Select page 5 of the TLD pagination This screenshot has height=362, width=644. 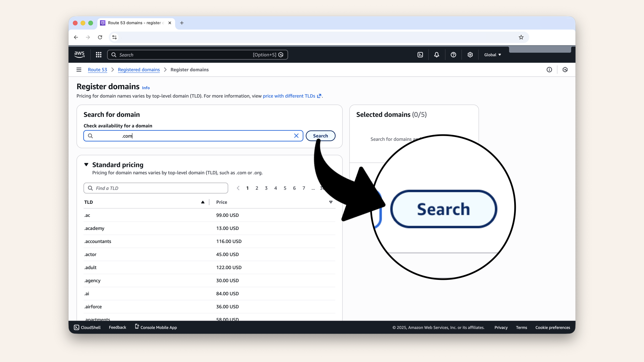[285, 188]
